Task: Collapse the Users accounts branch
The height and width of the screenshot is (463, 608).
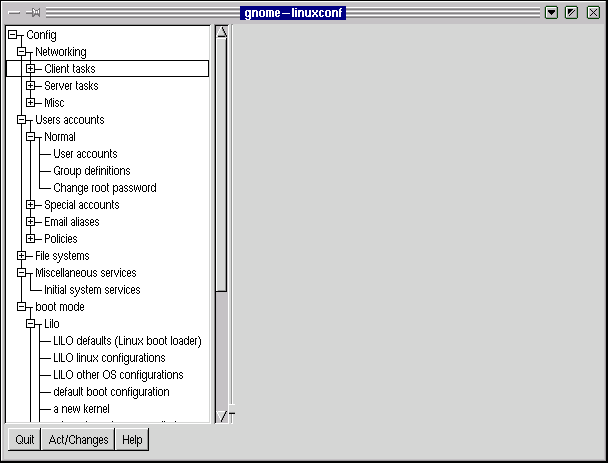Action: tap(22, 120)
